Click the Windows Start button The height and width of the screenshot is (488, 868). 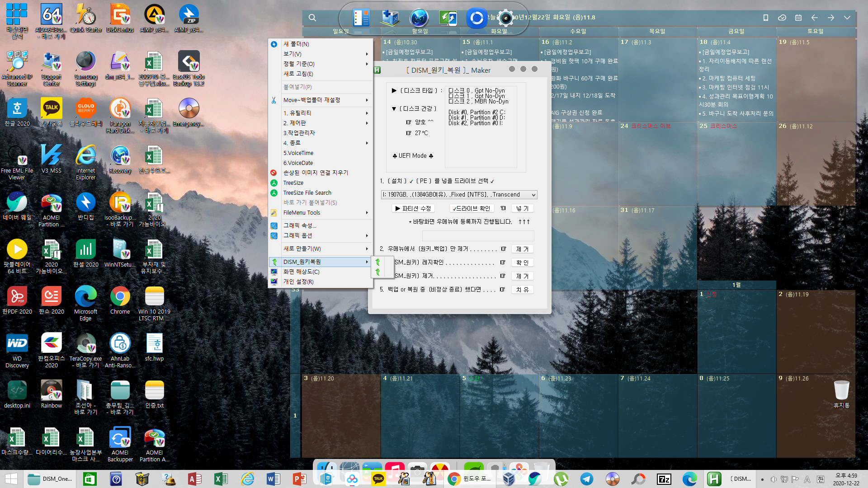pyautogui.click(x=11, y=479)
